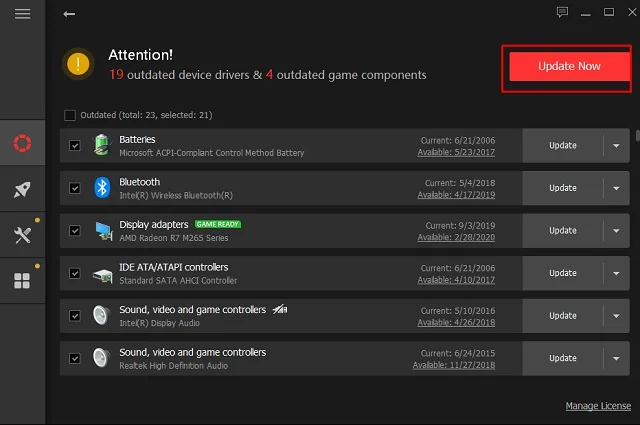Uncheck the Batteries driver checkbox
Screen dimensions: 640x425
pos(75,145)
